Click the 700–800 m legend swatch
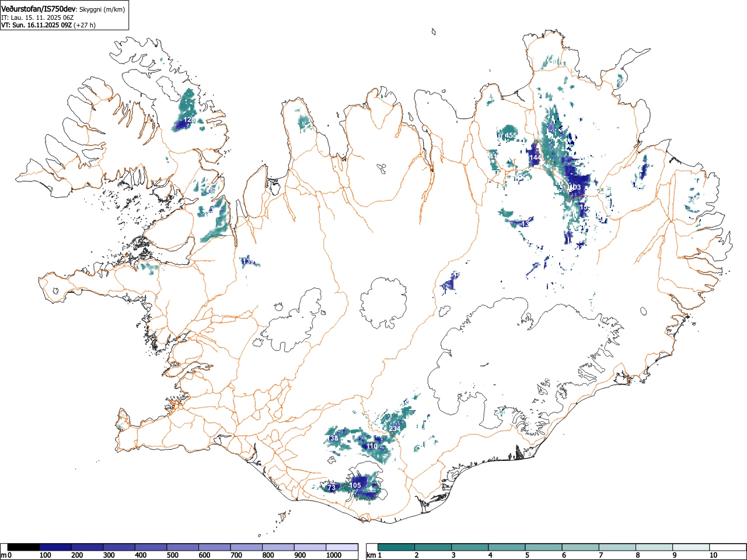 pyautogui.click(x=246, y=547)
